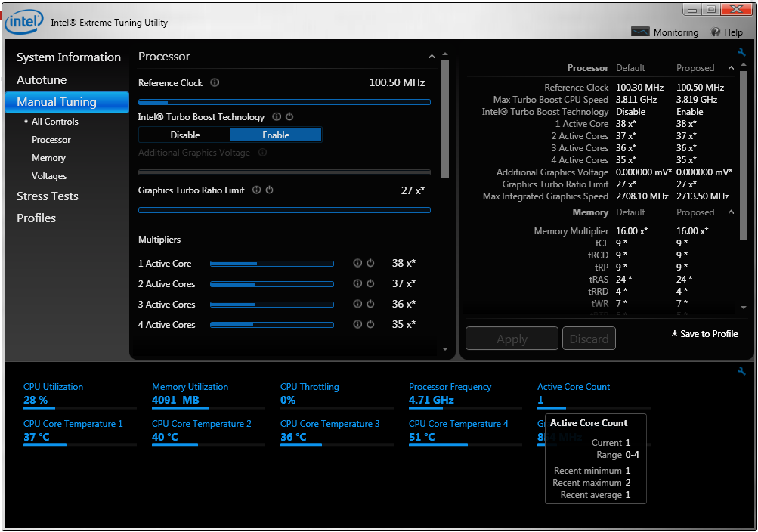Open the Voltages sub-item in the sidebar

[49, 176]
